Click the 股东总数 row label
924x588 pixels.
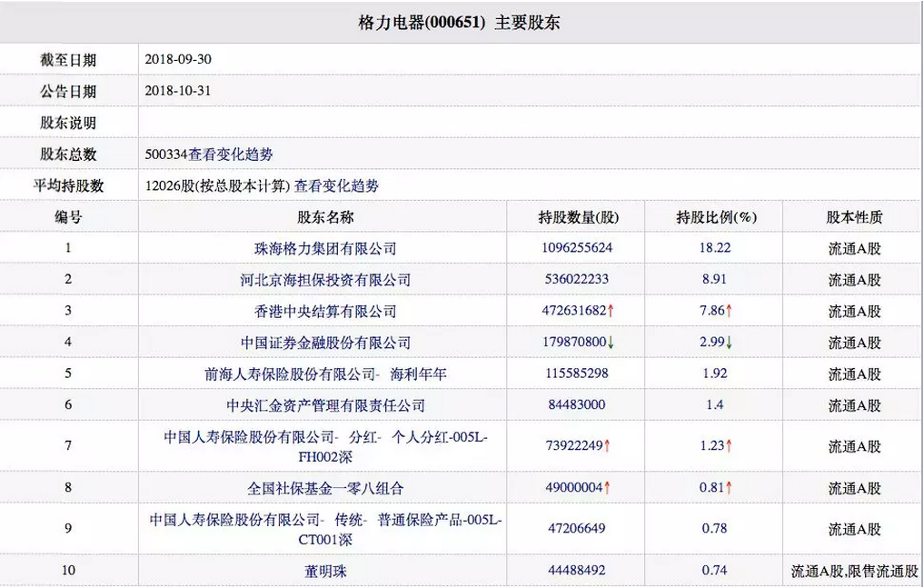(68, 154)
